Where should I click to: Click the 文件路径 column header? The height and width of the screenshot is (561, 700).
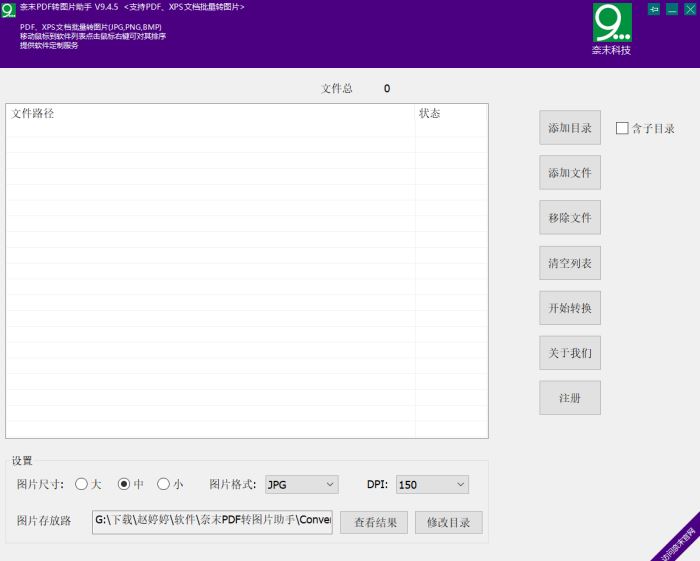[x=211, y=113]
